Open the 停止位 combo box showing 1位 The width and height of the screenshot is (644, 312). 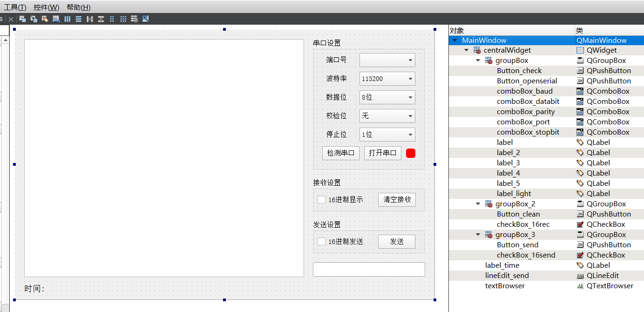tap(387, 135)
